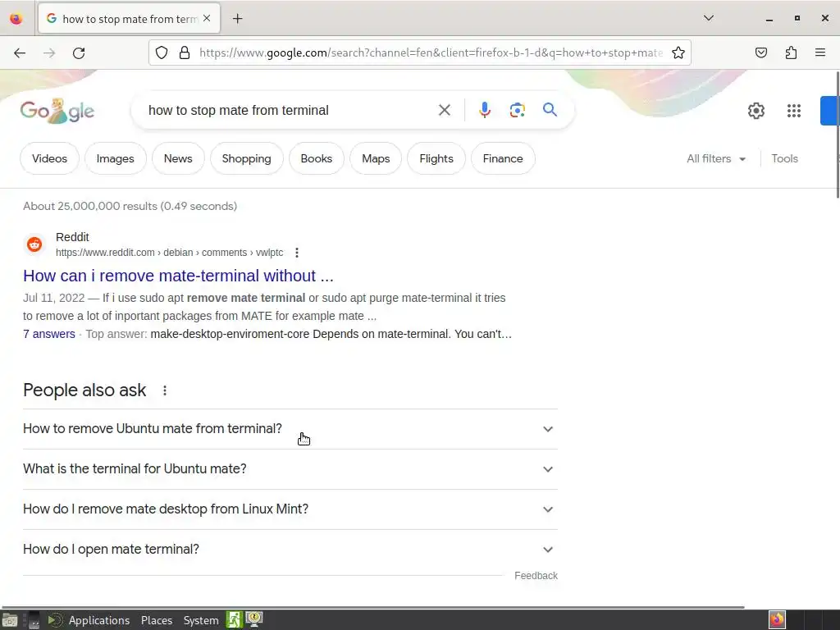Submit search with magnifier icon
This screenshot has width=840, height=630.
point(550,111)
